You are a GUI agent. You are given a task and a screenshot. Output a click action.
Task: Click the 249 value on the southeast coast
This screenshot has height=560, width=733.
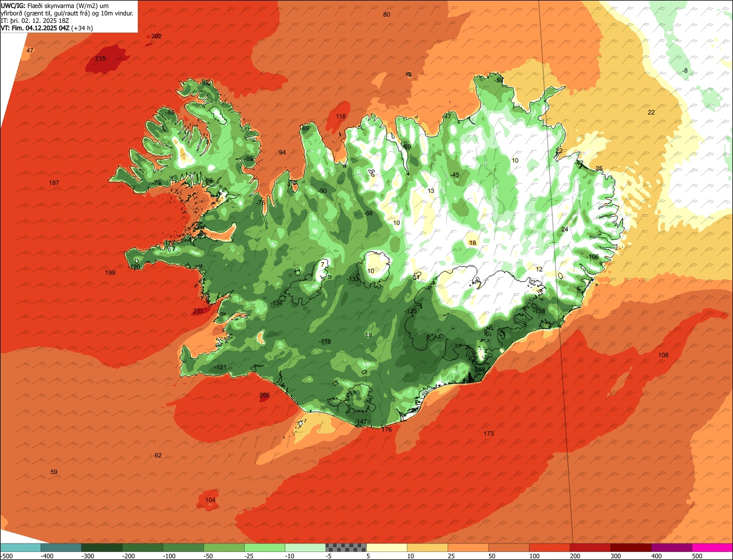[479, 370]
